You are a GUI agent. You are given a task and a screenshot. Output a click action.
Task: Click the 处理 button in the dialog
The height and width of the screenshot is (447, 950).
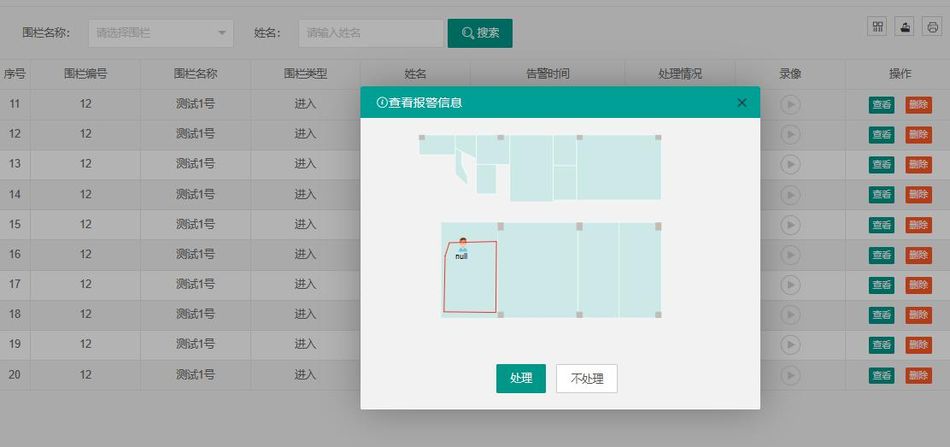click(x=520, y=378)
